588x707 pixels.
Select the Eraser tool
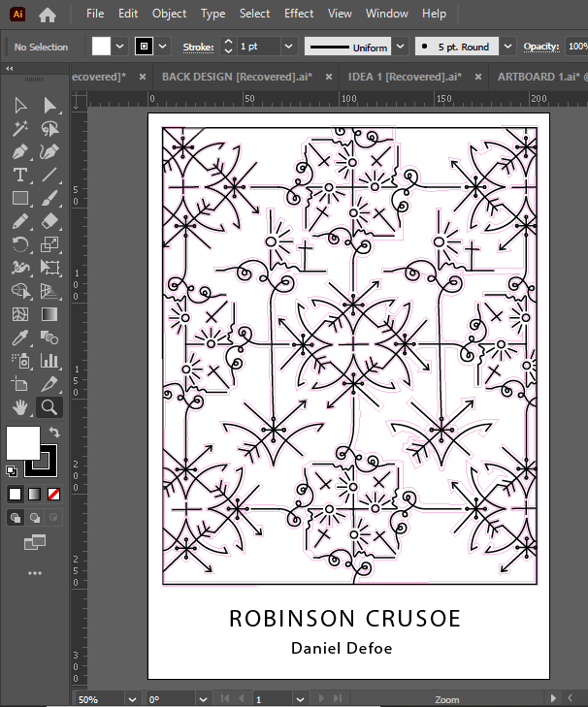pyautogui.click(x=49, y=221)
